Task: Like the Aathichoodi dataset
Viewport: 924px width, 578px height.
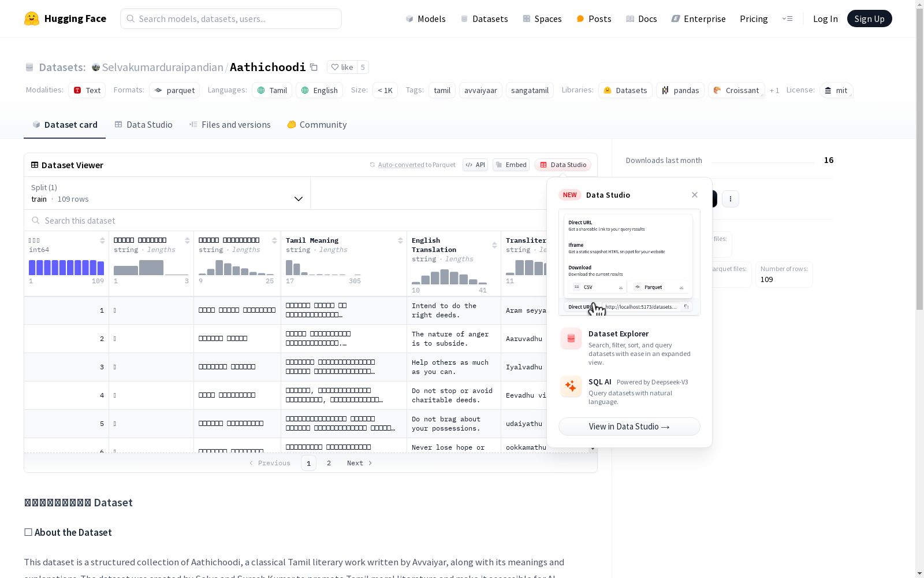Action: pyautogui.click(x=342, y=67)
